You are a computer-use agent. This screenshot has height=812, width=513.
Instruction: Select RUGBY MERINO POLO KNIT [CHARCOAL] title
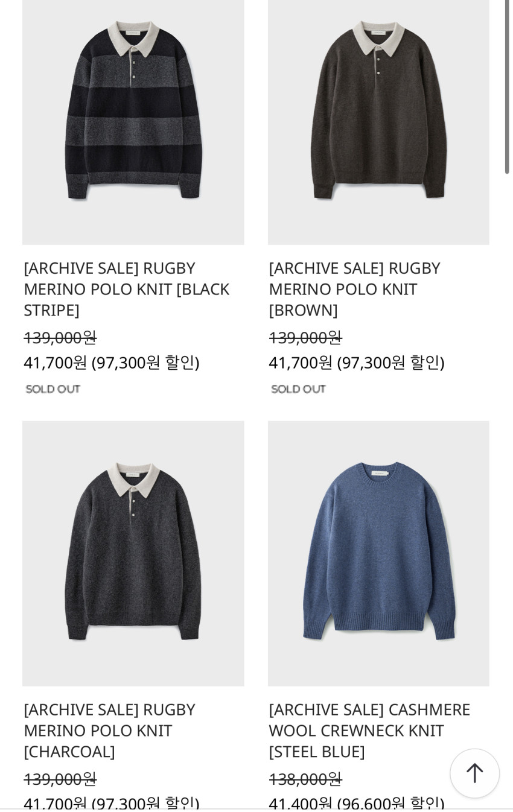(x=109, y=730)
